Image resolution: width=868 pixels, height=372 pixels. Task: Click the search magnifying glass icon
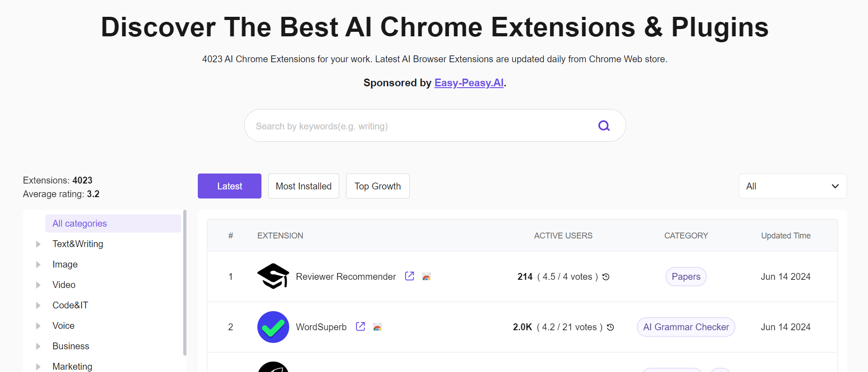click(x=603, y=125)
